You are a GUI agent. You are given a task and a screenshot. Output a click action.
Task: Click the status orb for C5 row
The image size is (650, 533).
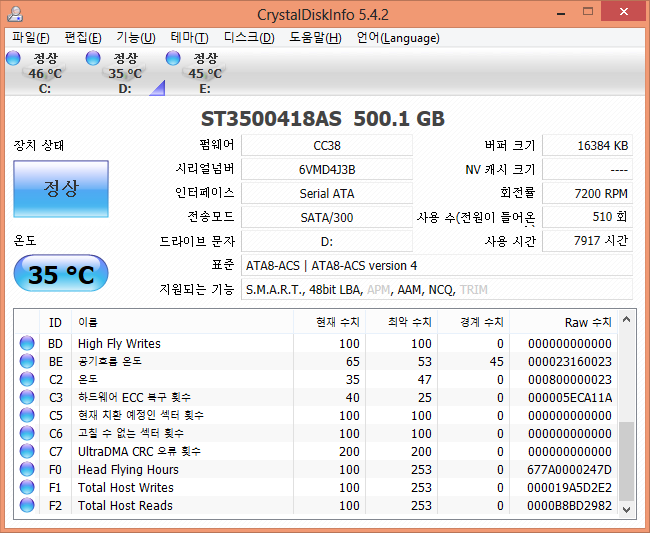pos(27,415)
